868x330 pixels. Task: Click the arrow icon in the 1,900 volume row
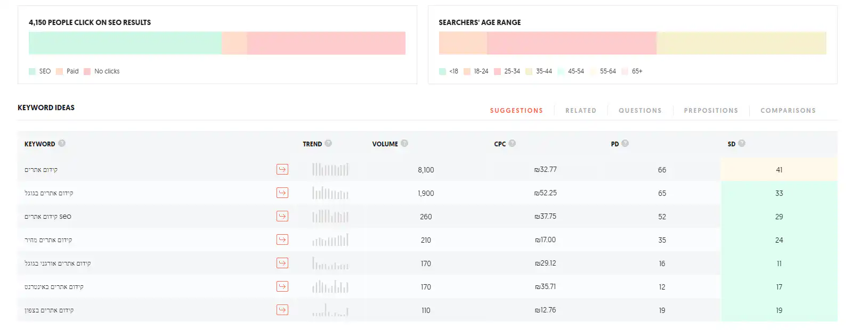click(x=282, y=193)
